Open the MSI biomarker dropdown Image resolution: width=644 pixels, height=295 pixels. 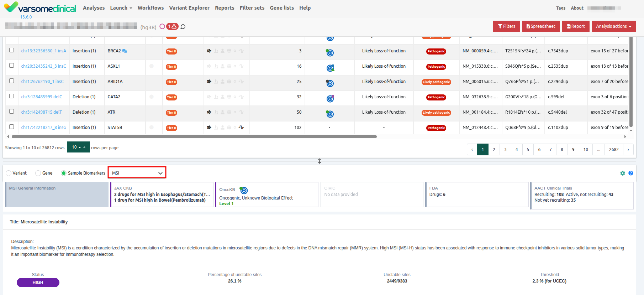(137, 173)
